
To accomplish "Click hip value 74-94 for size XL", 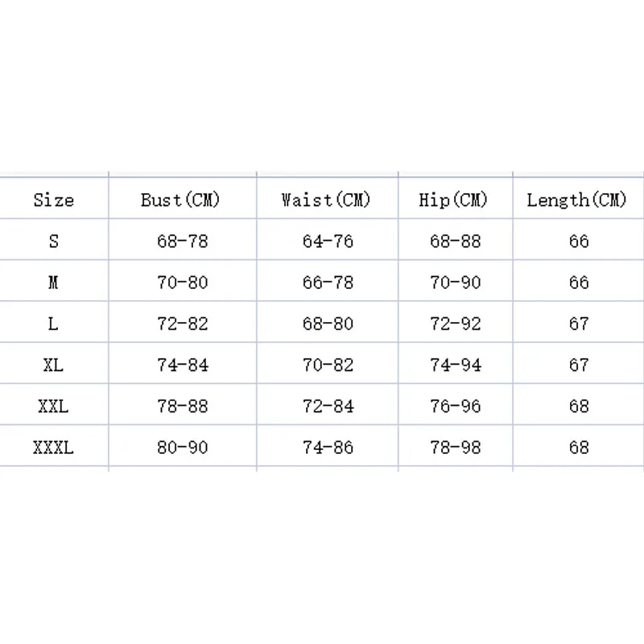I will point(456,365).
